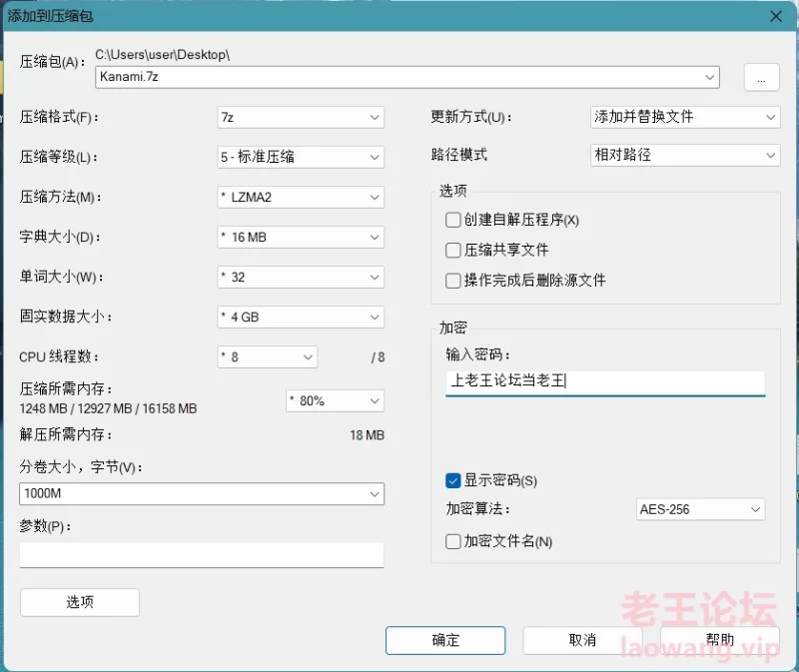
Task: Open the 压缩等级 标准压缩 dropdown
Action: click(301, 157)
